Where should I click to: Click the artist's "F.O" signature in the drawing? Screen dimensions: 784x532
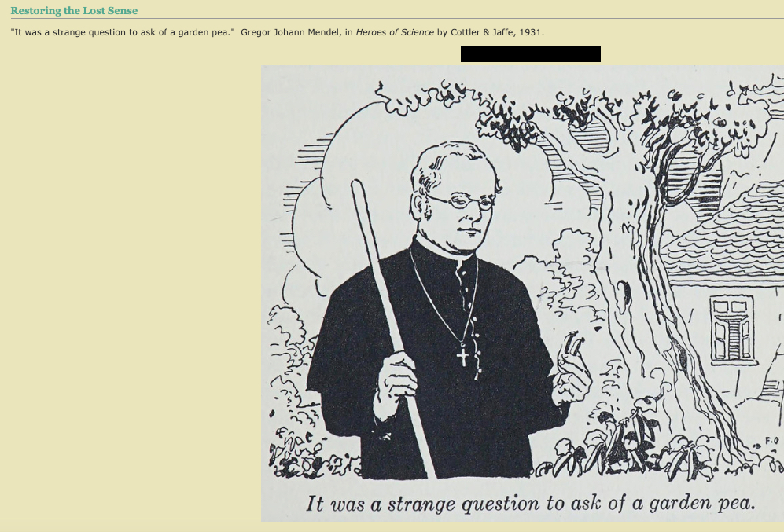click(771, 441)
